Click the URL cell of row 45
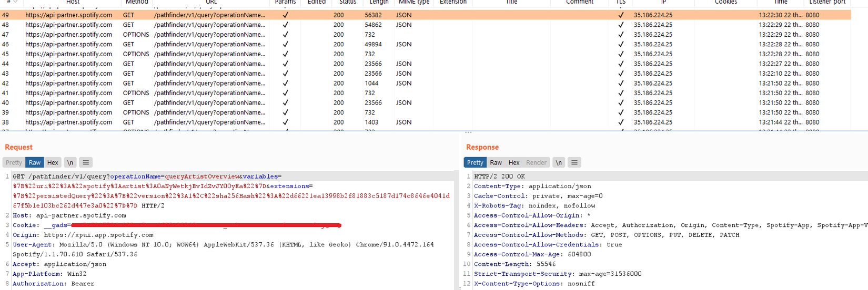This screenshot has width=868, height=290. [x=209, y=54]
